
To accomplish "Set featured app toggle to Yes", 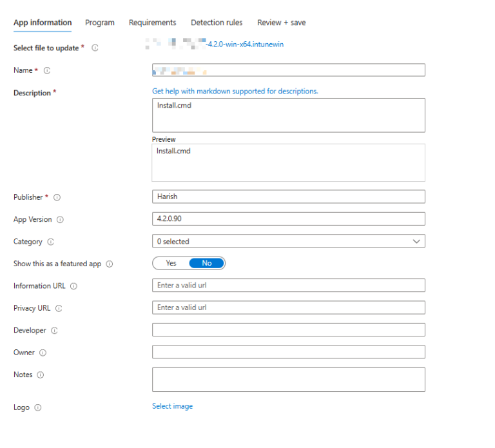I will tap(171, 263).
